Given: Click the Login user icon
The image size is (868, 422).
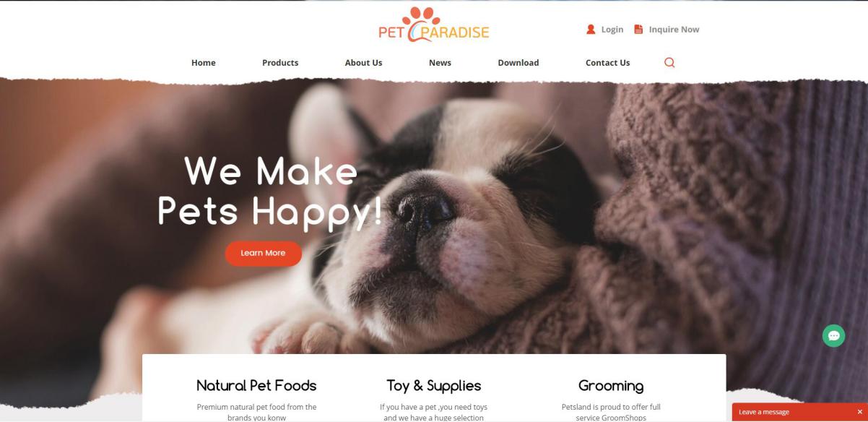Looking at the screenshot, I should [x=591, y=30].
